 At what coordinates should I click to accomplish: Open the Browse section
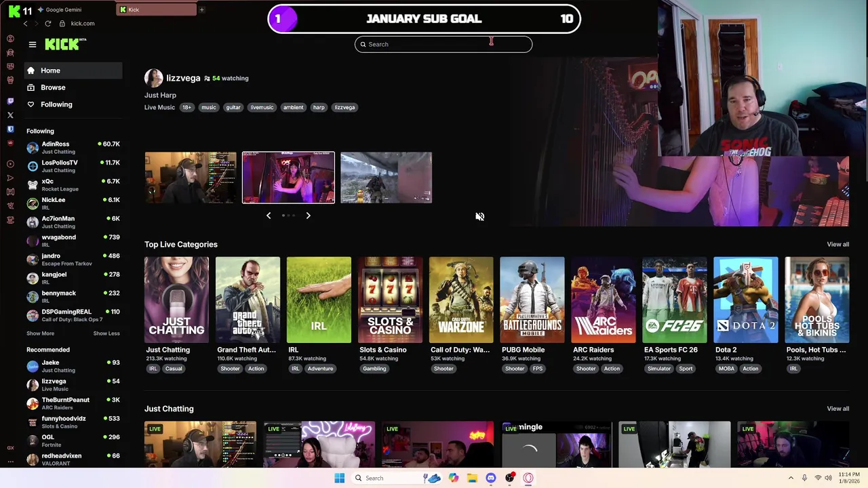73,87
